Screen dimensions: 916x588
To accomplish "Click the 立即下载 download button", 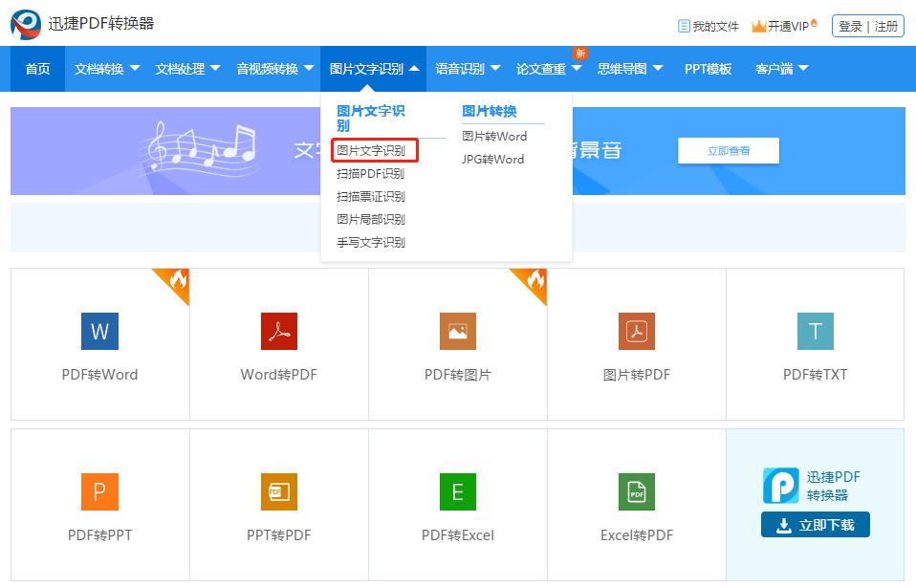I will click(815, 525).
